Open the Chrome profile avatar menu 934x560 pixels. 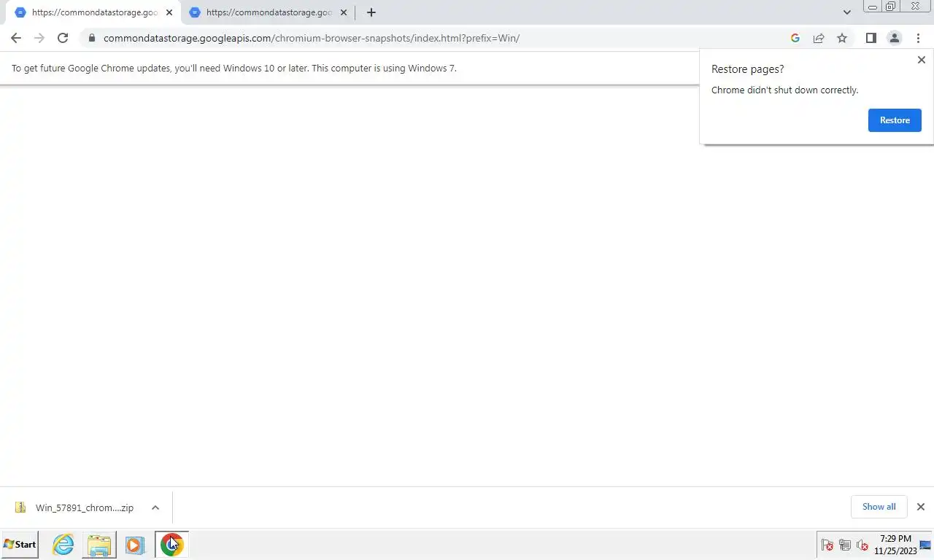[894, 38]
